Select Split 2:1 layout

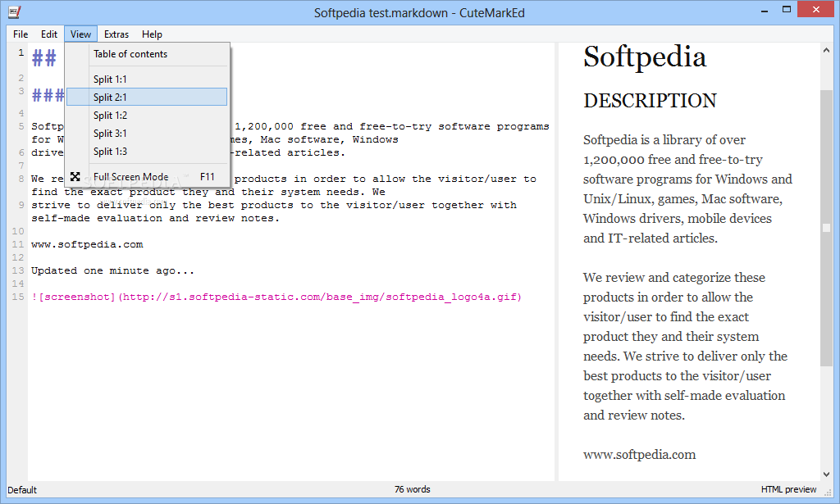click(147, 97)
